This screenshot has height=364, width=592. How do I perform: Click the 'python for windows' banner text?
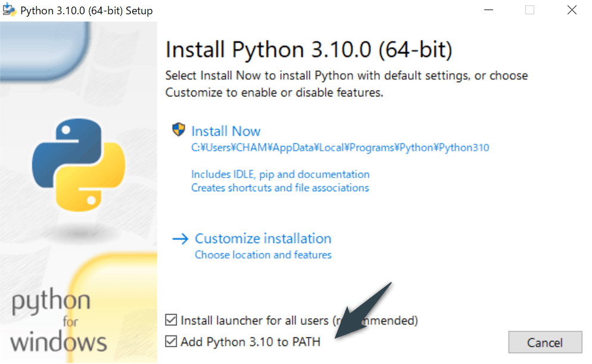tap(58, 321)
